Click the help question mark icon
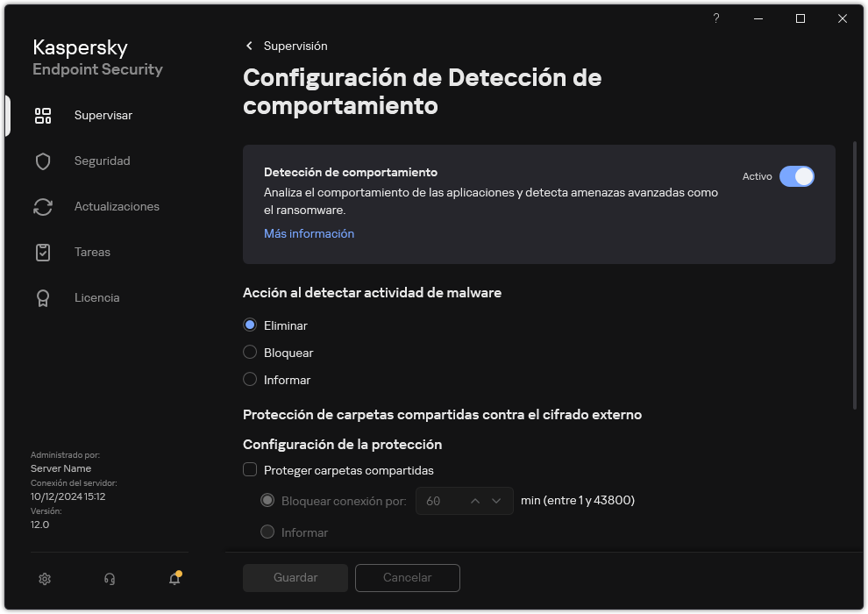 tap(715, 18)
